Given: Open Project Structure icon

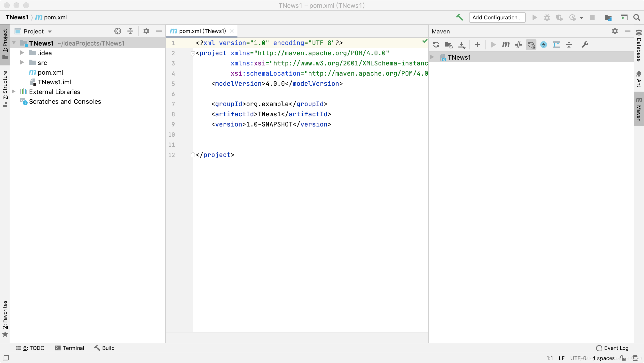Looking at the screenshot, I should (608, 17).
